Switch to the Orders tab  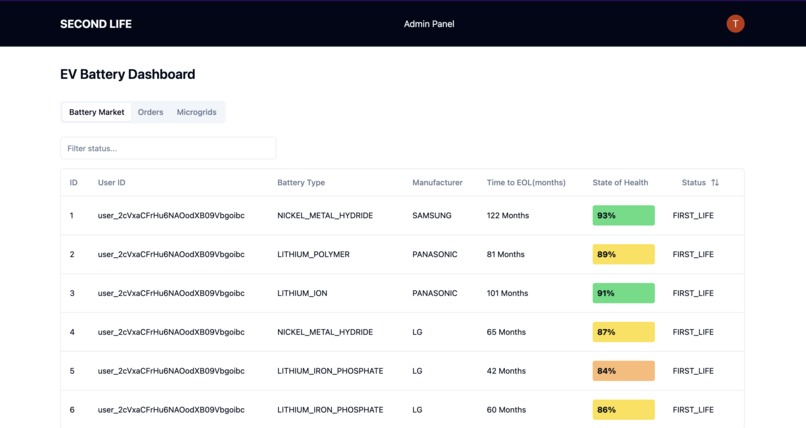150,112
